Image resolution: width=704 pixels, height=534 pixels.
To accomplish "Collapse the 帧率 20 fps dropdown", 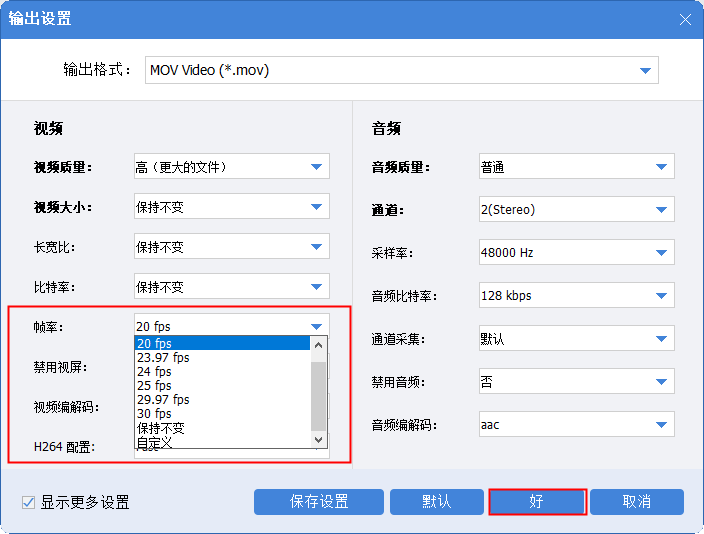I will click(232, 325).
